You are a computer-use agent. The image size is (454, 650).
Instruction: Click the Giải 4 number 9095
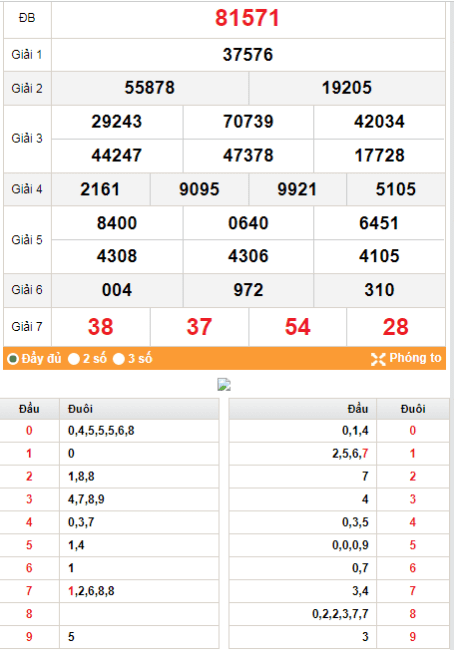(199, 189)
